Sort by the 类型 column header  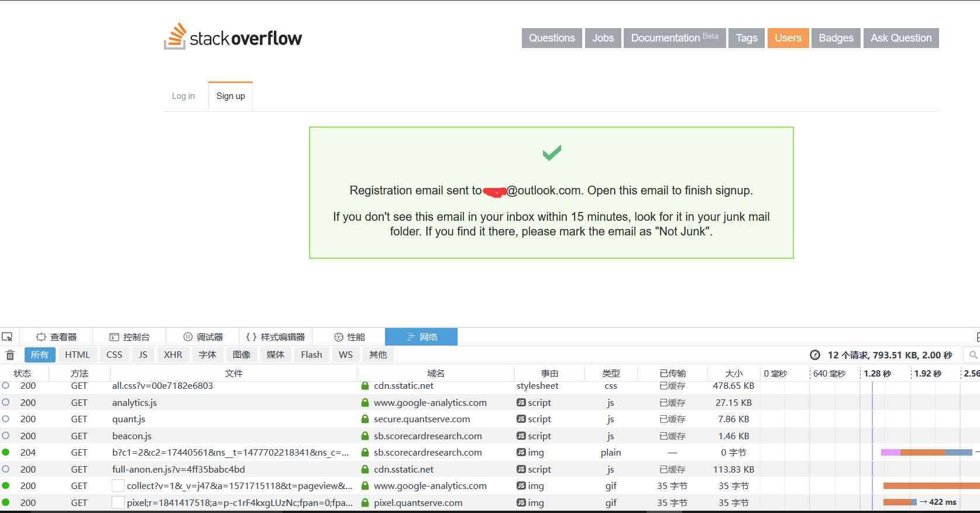click(x=611, y=373)
